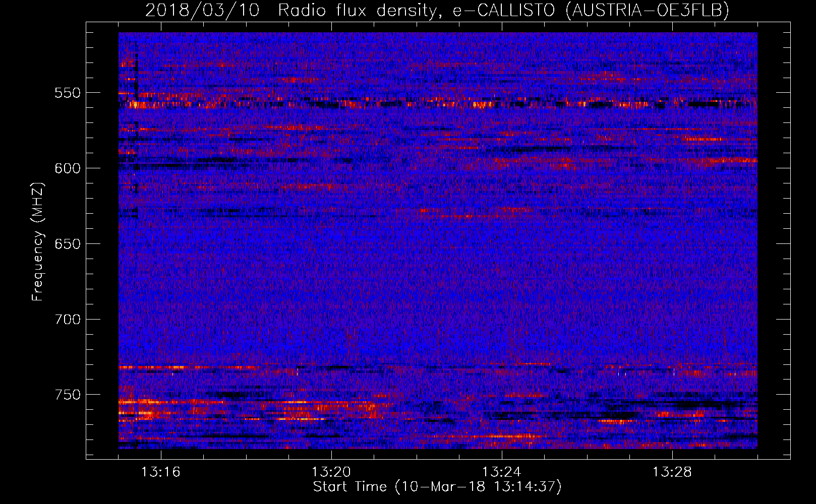Click the 600 frequency tick label
Viewport: 816px width, 504px height.
tap(68, 168)
